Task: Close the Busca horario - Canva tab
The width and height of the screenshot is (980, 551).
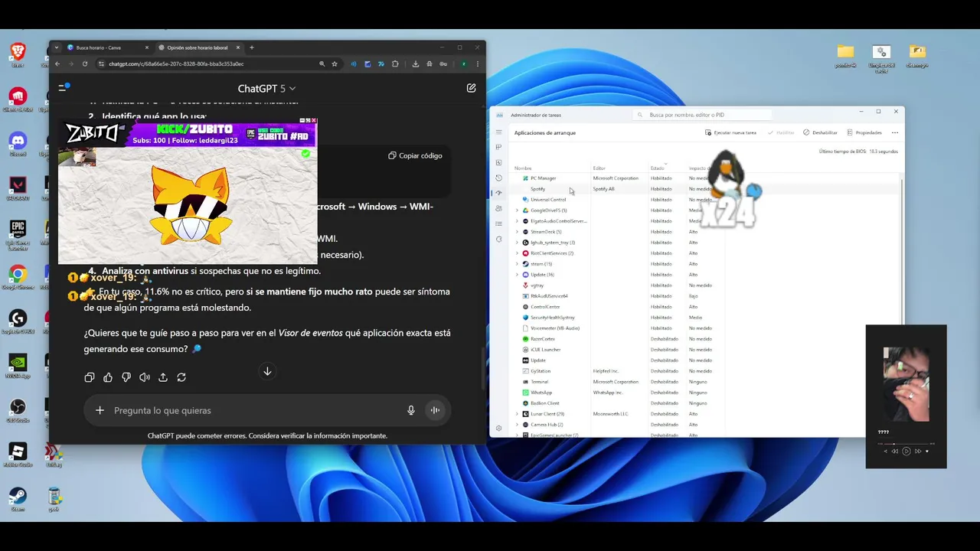Action: (x=146, y=47)
